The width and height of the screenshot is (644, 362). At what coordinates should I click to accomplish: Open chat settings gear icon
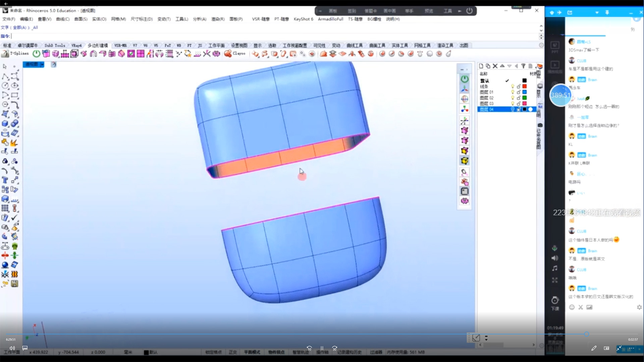tap(639, 307)
